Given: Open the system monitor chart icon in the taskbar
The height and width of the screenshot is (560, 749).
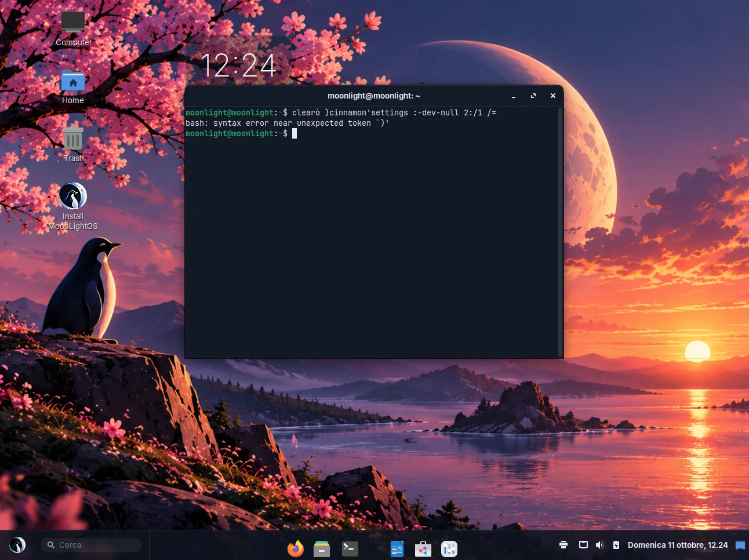Looking at the screenshot, I should click(x=449, y=548).
